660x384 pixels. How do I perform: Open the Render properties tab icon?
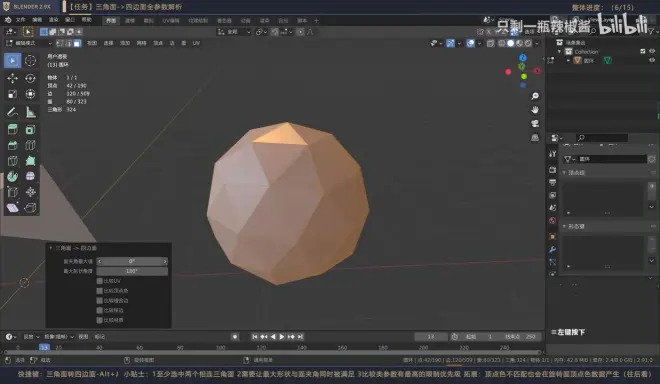pos(553,170)
